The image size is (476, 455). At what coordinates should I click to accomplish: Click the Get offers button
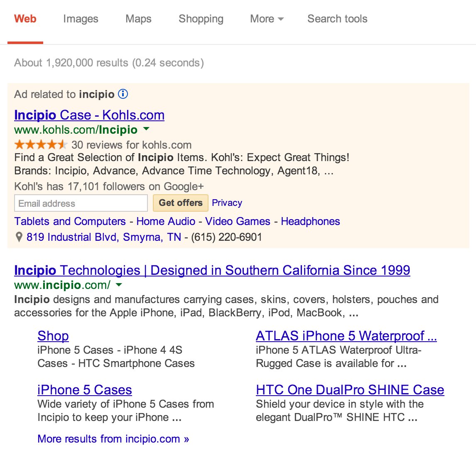(x=181, y=203)
